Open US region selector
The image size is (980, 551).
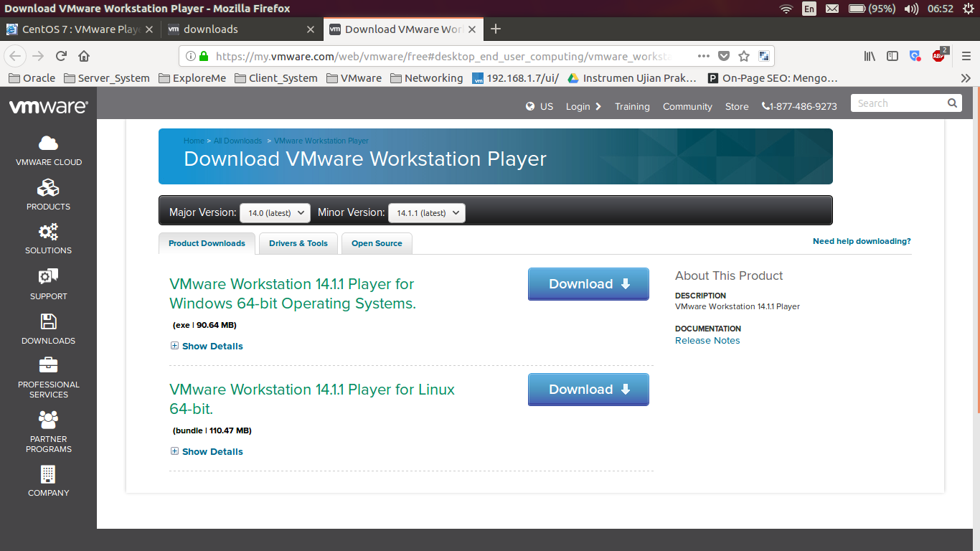tap(540, 106)
